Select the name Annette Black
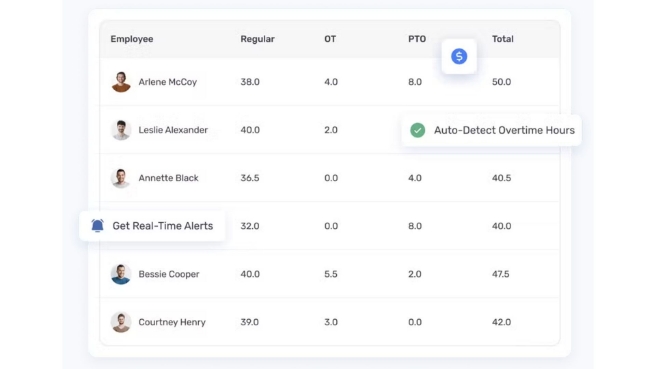This screenshot has height=369, width=656. pos(169,178)
